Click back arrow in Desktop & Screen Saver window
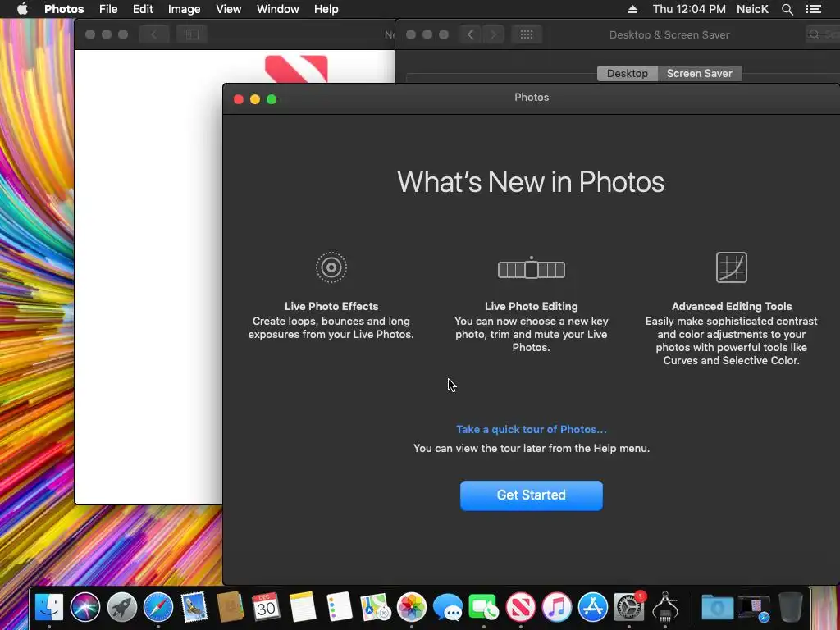Image resolution: width=840 pixels, height=630 pixels. pos(470,34)
